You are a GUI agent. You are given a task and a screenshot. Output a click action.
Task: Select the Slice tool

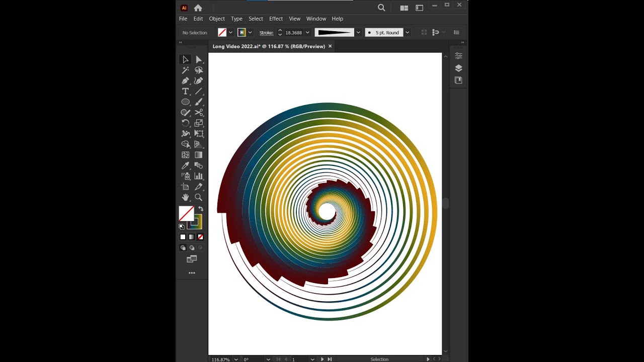[x=199, y=187]
